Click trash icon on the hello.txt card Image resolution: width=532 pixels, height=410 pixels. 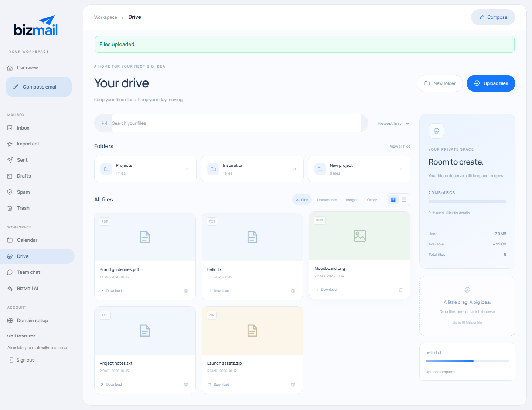click(x=293, y=291)
